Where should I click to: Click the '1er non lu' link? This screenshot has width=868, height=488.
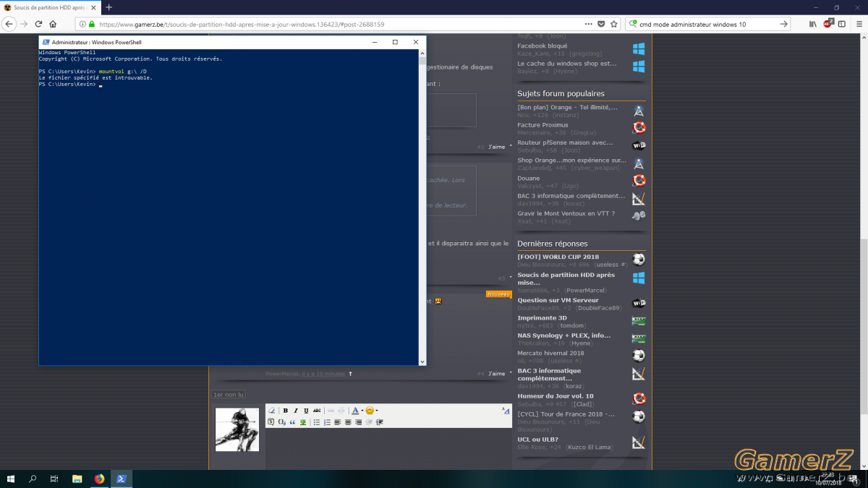(x=229, y=395)
